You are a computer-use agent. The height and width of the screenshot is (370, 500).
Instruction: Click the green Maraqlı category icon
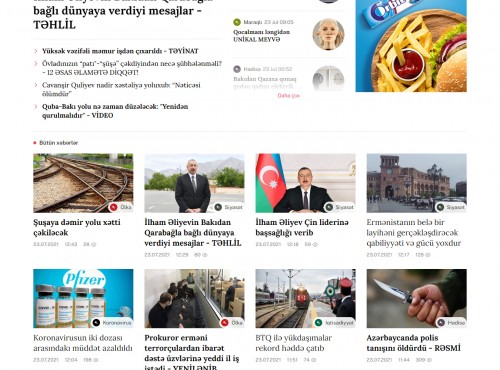click(x=237, y=22)
